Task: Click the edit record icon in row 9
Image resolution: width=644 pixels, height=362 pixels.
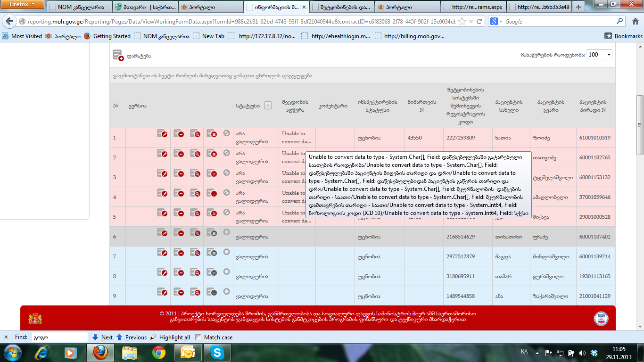Action: [x=162, y=292]
